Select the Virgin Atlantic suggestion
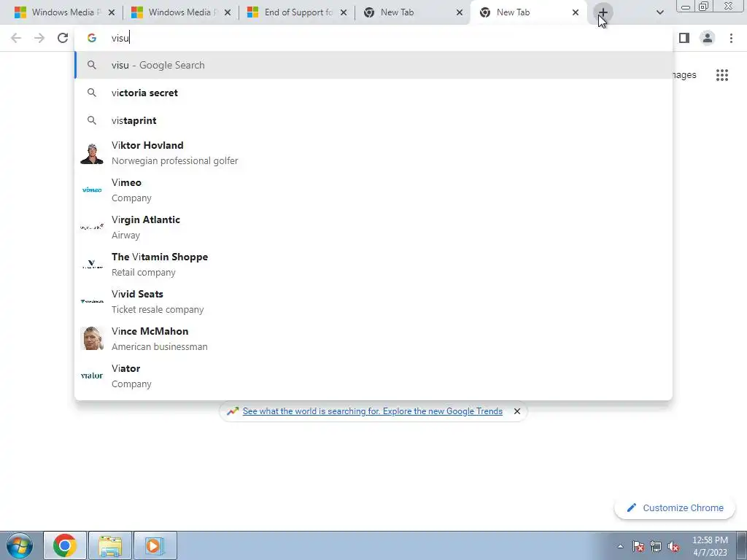The width and height of the screenshot is (747, 560). 373,227
